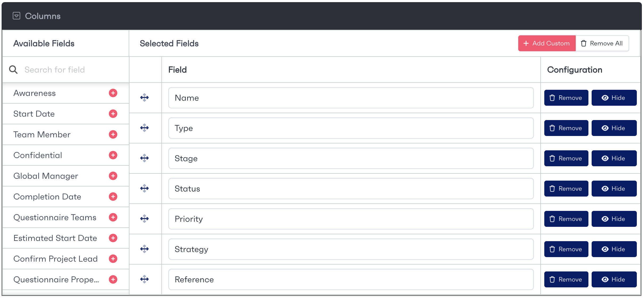Click the move handle beside Priority field
Image resolution: width=644 pixels, height=298 pixels.
(x=144, y=219)
